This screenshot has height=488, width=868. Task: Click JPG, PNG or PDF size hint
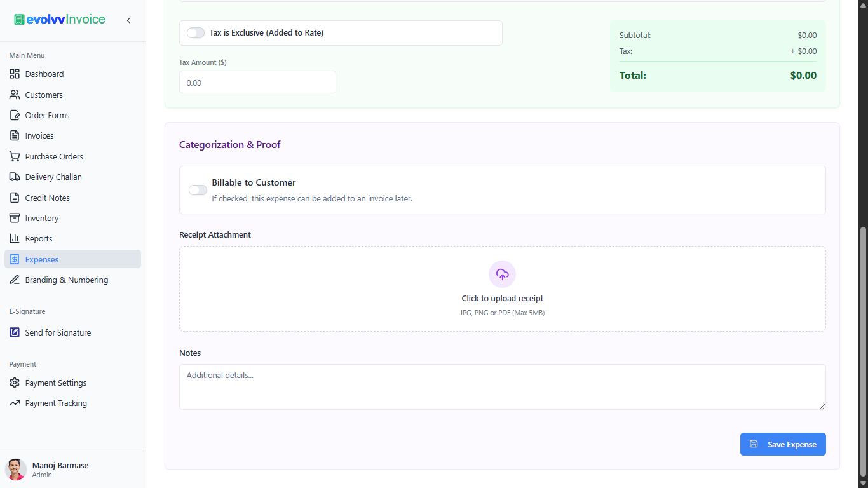click(x=502, y=313)
